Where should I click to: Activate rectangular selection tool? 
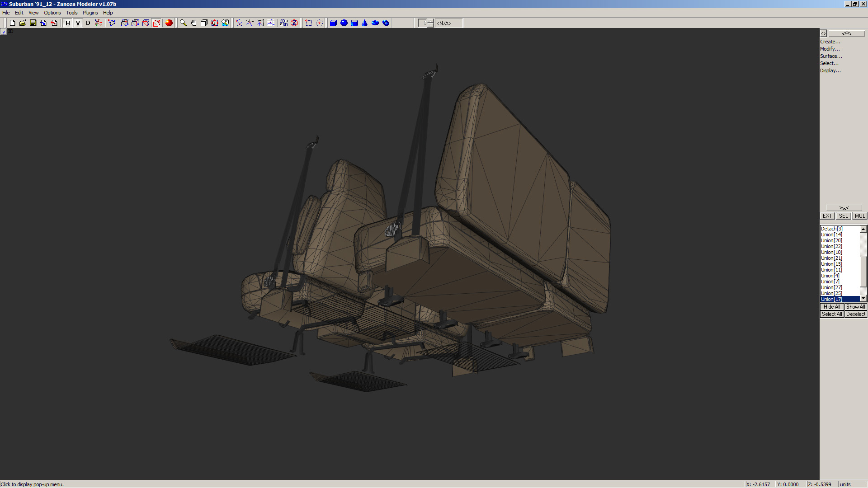309,23
